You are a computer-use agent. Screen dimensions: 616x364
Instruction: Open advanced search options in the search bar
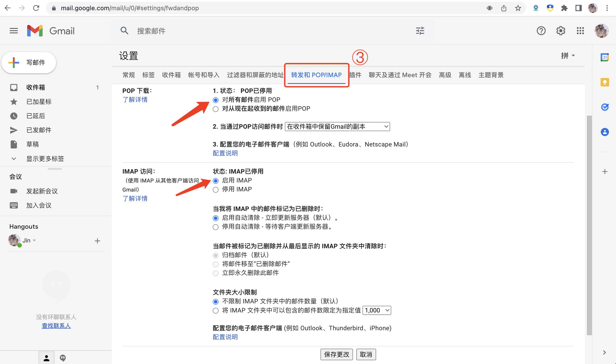[x=420, y=30]
